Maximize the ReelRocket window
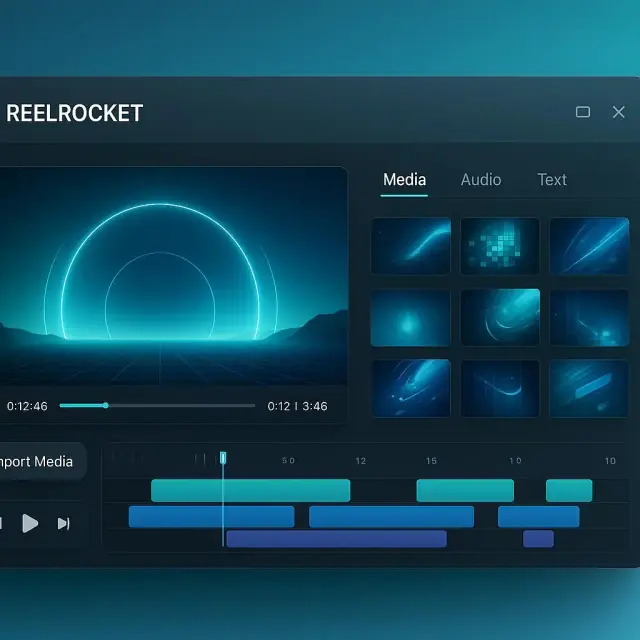 pos(582,112)
